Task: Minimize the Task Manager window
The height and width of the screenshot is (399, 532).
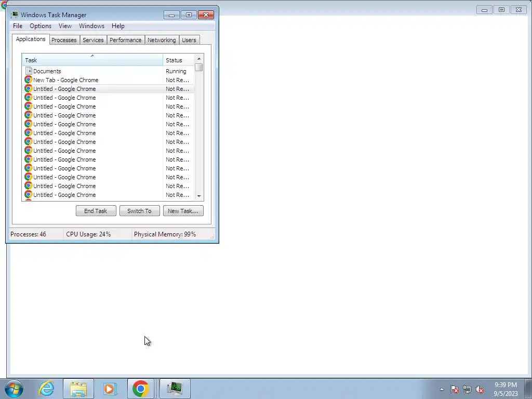Action: pyautogui.click(x=171, y=15)
